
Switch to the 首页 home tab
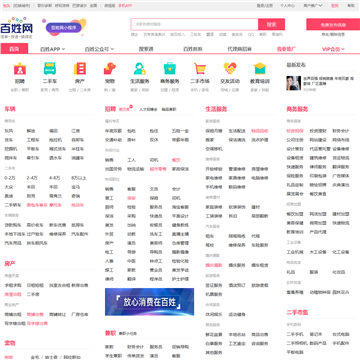pyautogui.click(x=14, y=49)
